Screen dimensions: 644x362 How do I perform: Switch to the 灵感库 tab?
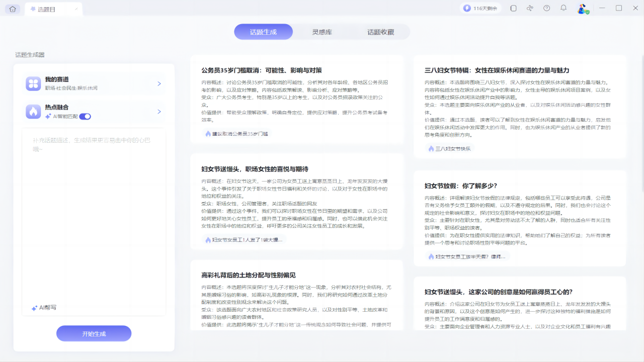tap(323, 31)
